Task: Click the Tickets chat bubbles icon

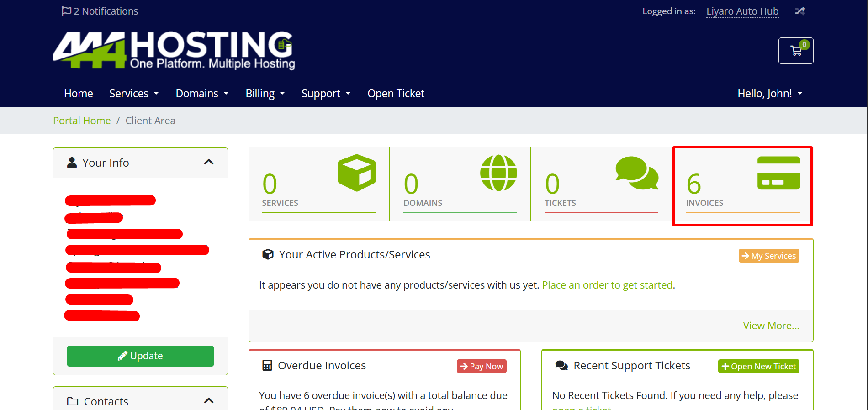Action: pos(637,173)
